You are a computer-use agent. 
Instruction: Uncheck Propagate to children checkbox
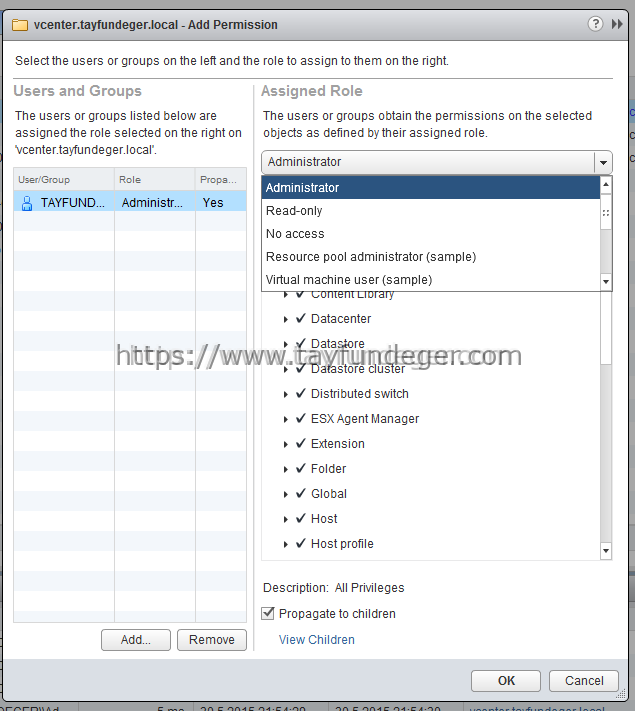click(268, 614)
